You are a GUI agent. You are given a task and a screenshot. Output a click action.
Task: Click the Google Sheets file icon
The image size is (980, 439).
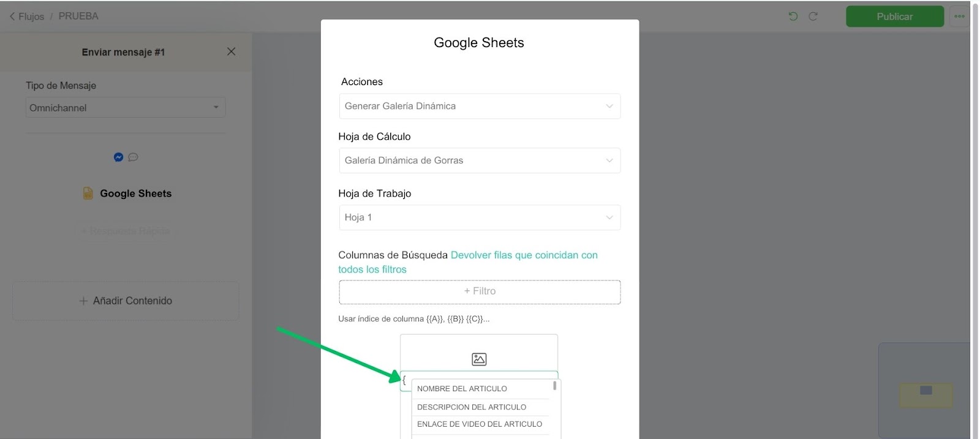click(x=88, y=193)
